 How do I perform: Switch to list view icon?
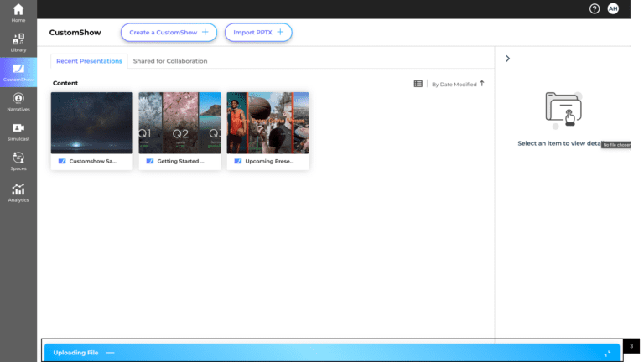(x=418, y=84)
